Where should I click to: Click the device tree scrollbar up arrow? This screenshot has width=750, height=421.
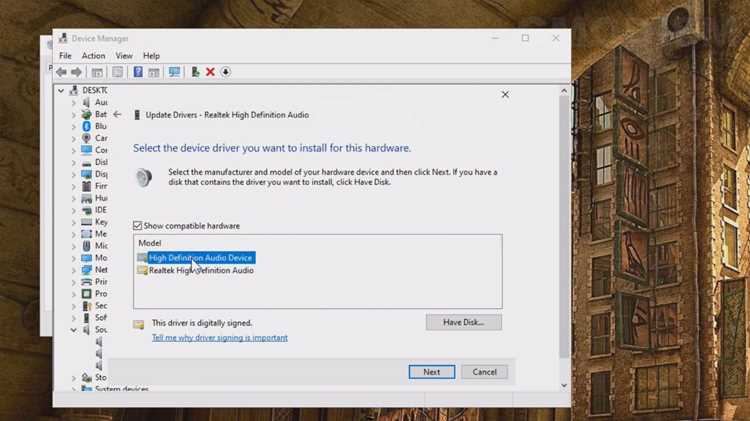point(564,90)
